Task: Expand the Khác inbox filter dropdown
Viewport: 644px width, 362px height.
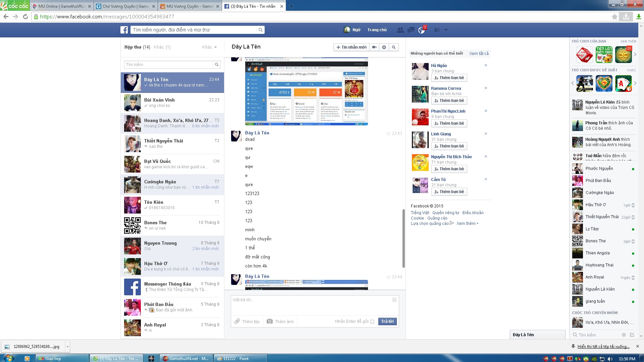Action: 210,47
